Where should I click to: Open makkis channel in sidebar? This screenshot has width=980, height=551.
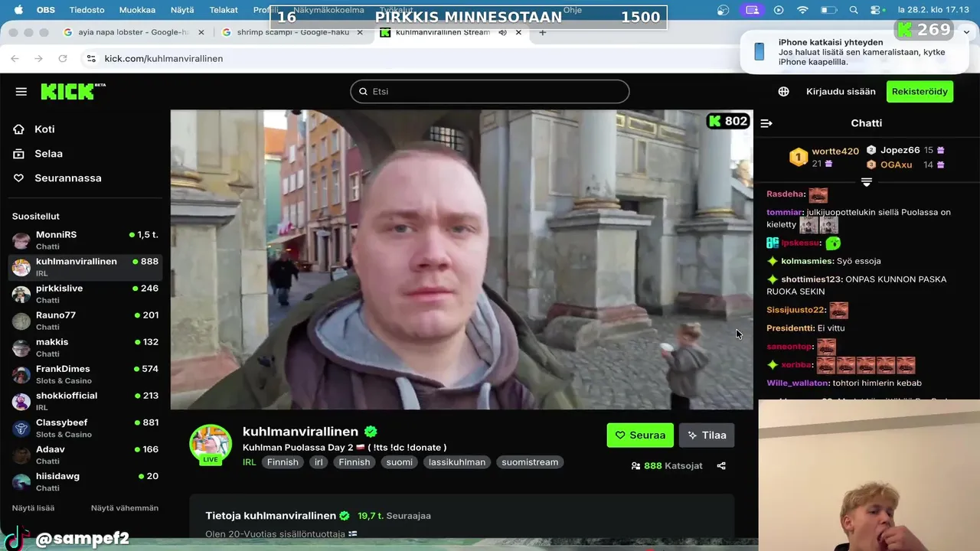click(85, 347)
